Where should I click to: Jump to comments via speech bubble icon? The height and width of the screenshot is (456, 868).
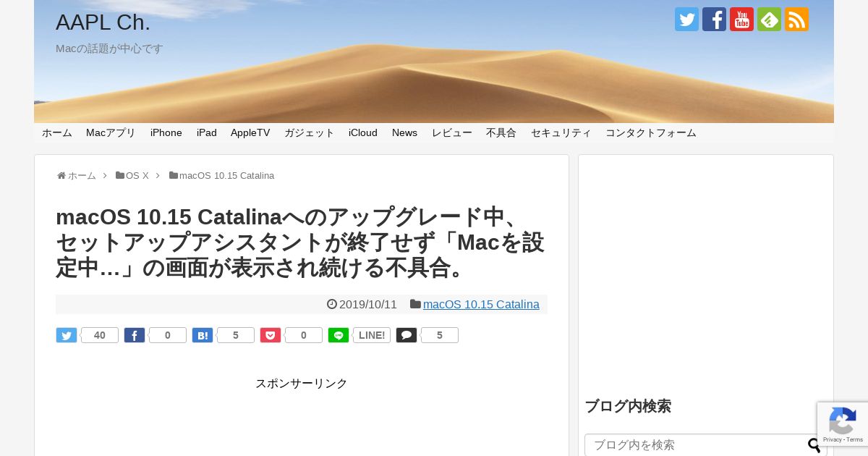coord(407,335)
